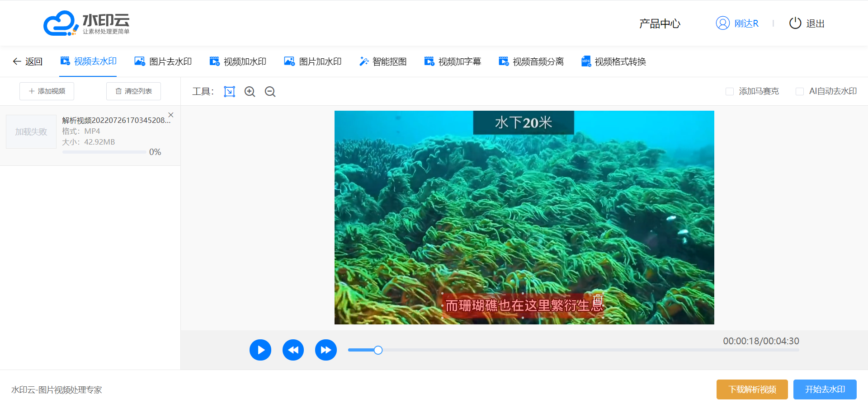Viewport: 868px width, 408px height.
Task: Click the video progress slider handle
Action: coord(378,350)
